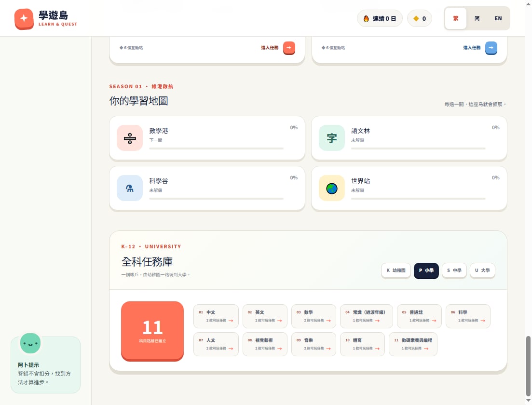The height and width of the screenshot is (405, 532).
Task: Click the blue arrow button beside 進入任務
Action: pos(491,48)
